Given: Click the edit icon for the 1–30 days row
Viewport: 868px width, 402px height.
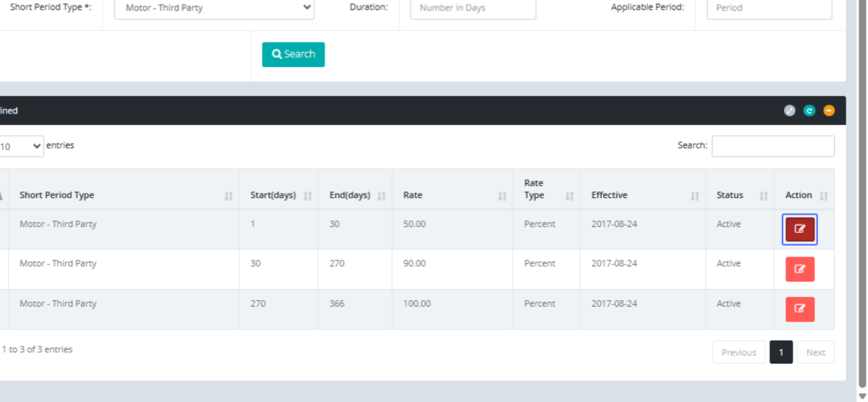Looking at the screenshot, I should (x=799, y=229).
